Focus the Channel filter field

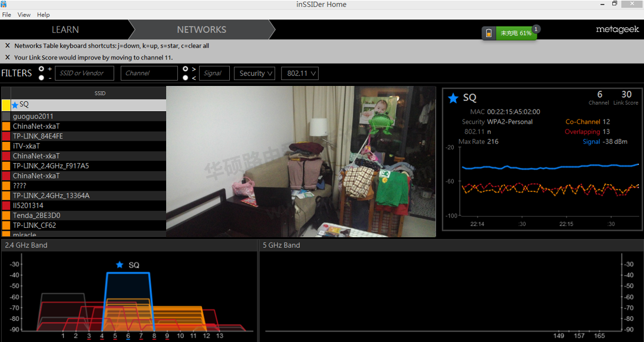pos(149,73)
